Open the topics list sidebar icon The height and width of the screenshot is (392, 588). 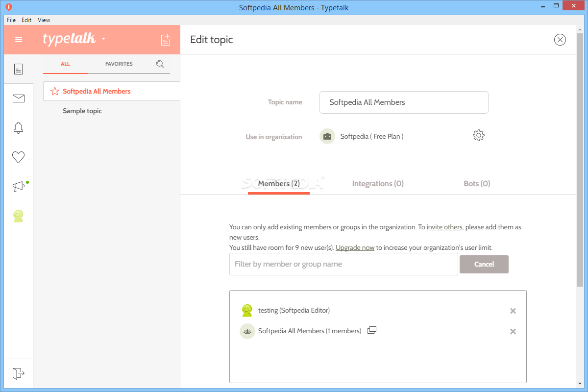pos(19,69)
